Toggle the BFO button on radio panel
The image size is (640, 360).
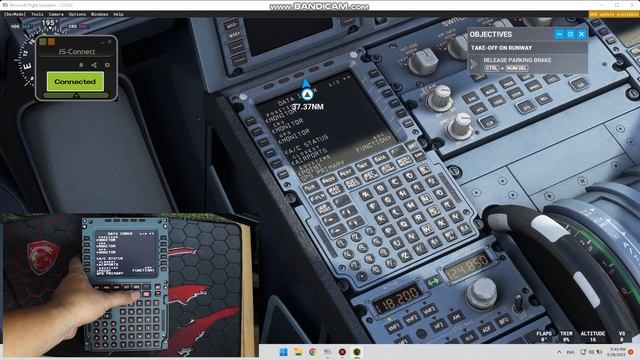[504, 320]
